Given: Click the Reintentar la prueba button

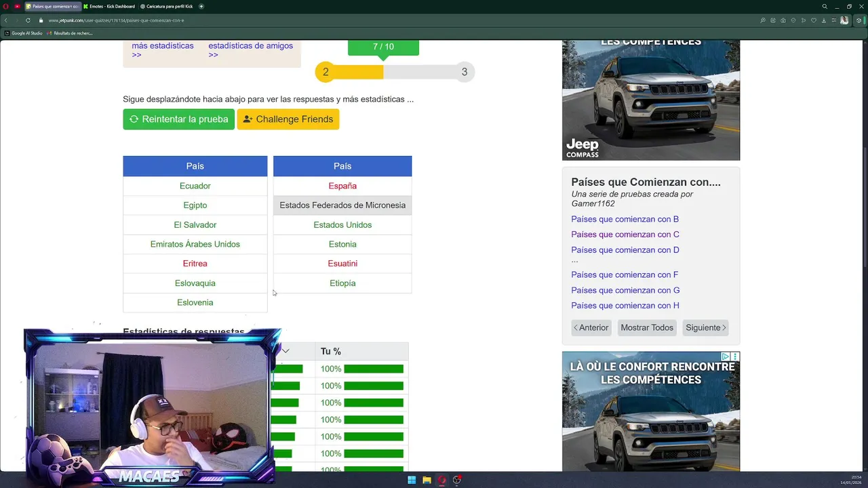Looking at the screenshot, I should pyautogui.click(x=178, y=119).
